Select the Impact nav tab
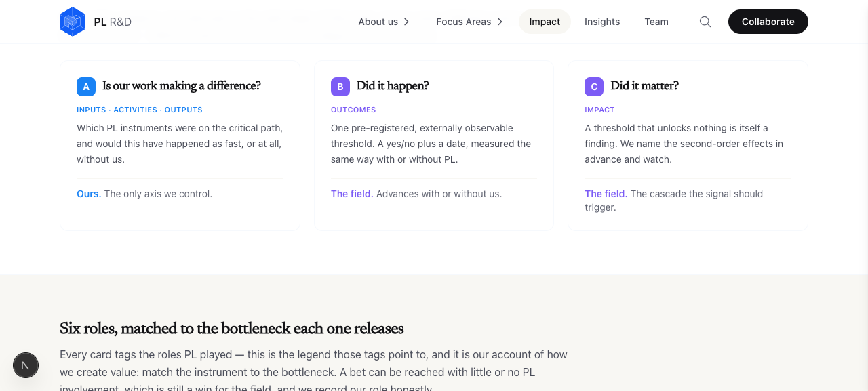Screen dimensions: 868x391 click(x=545, y=22)
